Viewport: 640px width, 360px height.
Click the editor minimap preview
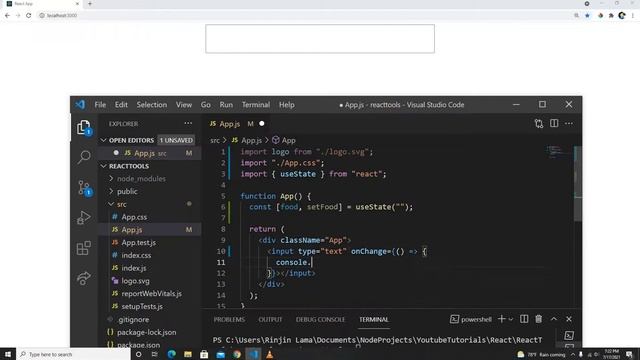tap(559, 152)
